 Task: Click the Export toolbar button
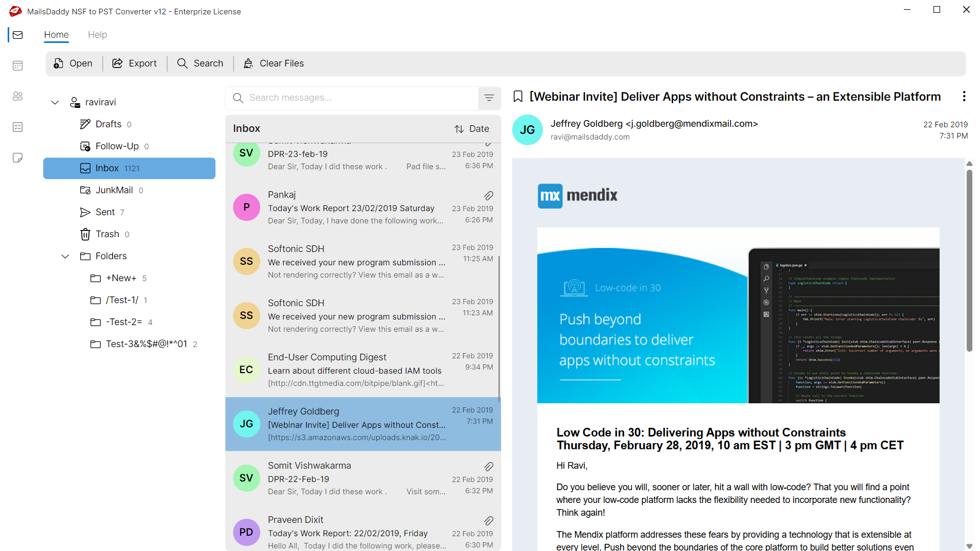(x=134, y=63)
